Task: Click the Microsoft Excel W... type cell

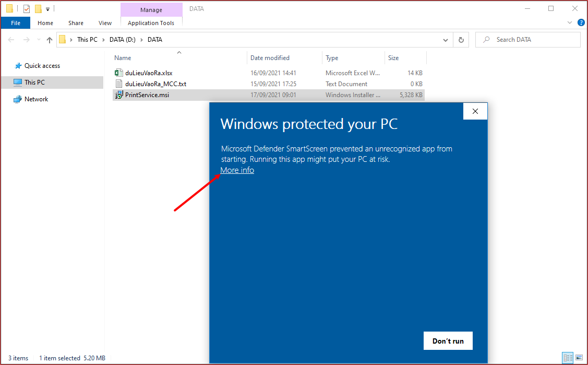Action: tap(353, 73)
